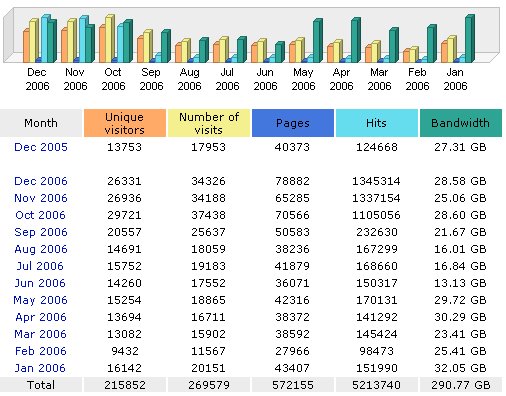Open the Nov 2006 month link
Viewport: 506px width, 396px height.
tap(41, 198)
